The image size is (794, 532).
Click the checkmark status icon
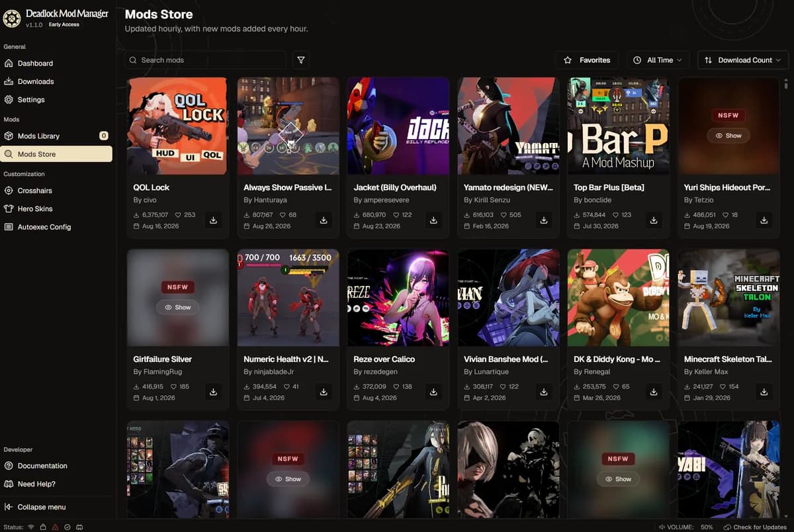coord(67,527)
